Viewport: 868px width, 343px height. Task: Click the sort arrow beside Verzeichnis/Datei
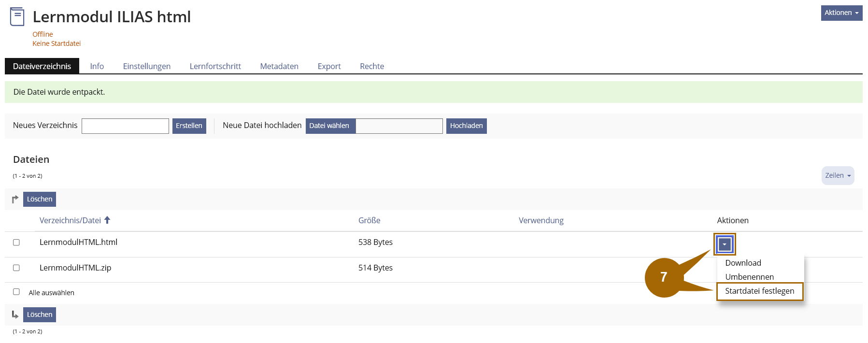point(107,220)
